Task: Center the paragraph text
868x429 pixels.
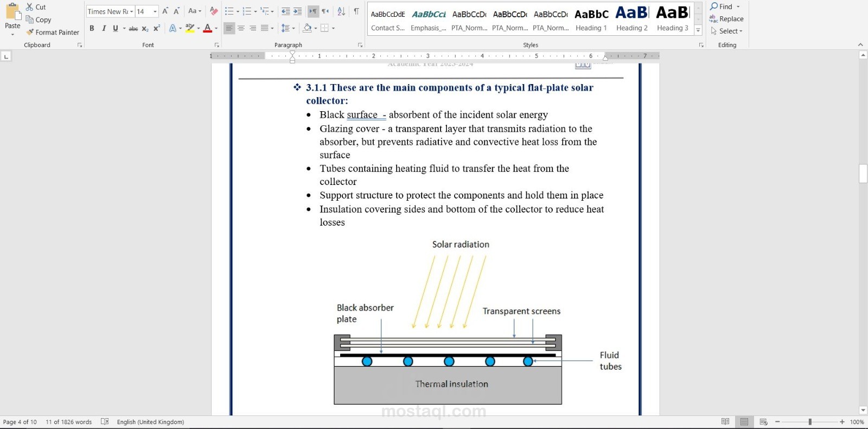Action: click(x=241, y=28)
